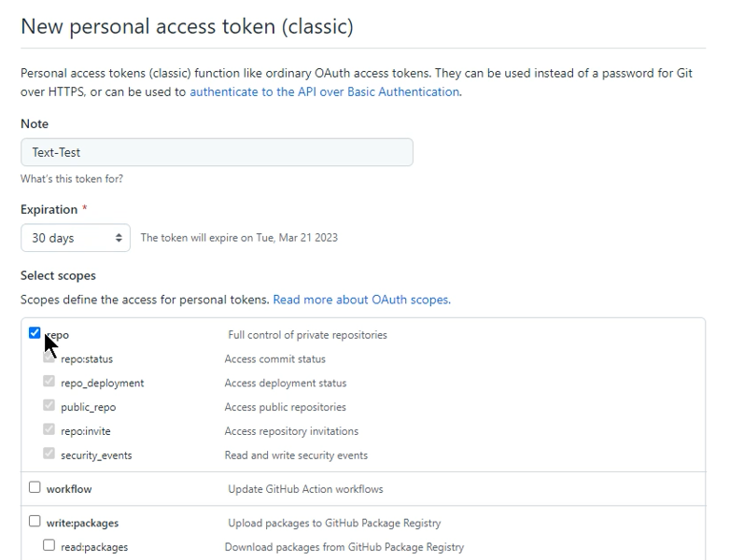Click the repo_deployment scope label
Screen dimensions: 744x560
[103, 383]
